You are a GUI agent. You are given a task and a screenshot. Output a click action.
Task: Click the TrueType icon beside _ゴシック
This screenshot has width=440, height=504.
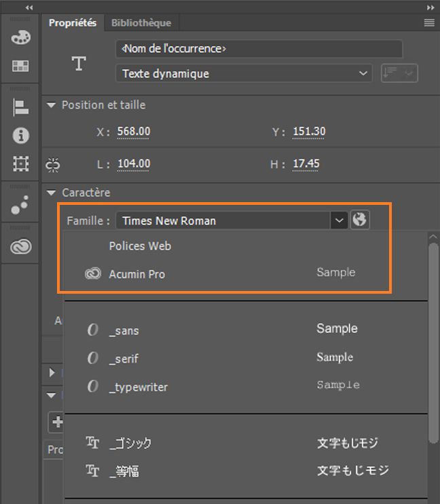[x=92, y=442]
